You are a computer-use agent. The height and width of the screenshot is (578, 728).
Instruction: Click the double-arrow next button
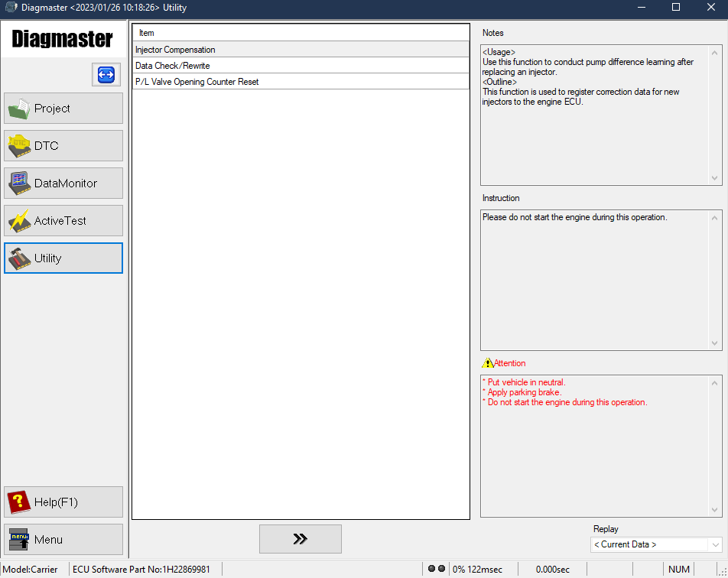[301, 539]
